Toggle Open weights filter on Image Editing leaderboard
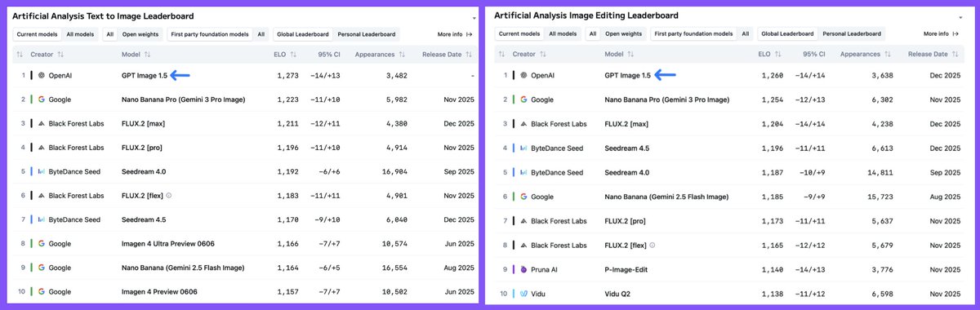 click(x=623, y=34)
